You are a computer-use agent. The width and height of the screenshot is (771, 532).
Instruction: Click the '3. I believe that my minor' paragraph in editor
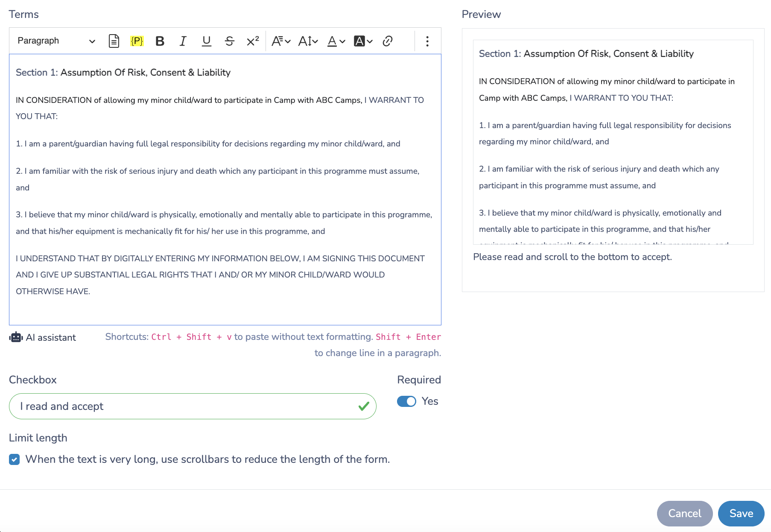(224, 223)
